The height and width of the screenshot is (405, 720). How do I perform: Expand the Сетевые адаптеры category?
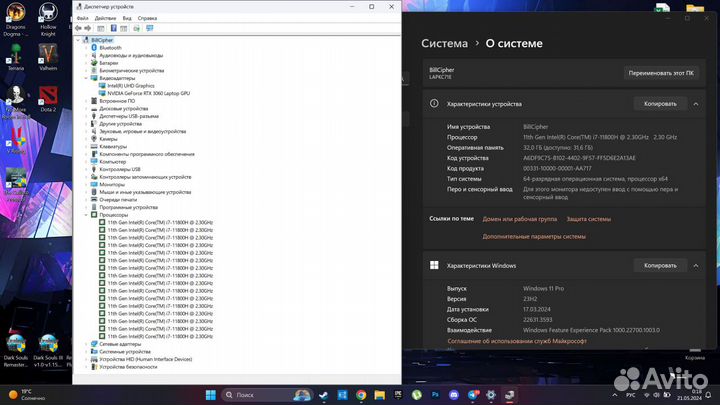87,344
